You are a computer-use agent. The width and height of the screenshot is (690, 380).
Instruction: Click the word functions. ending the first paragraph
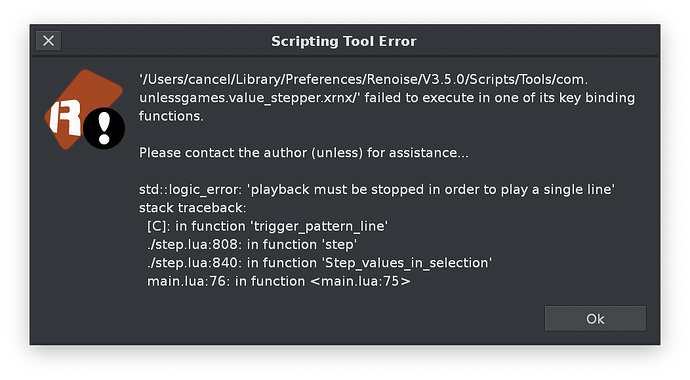coord(171,116)
